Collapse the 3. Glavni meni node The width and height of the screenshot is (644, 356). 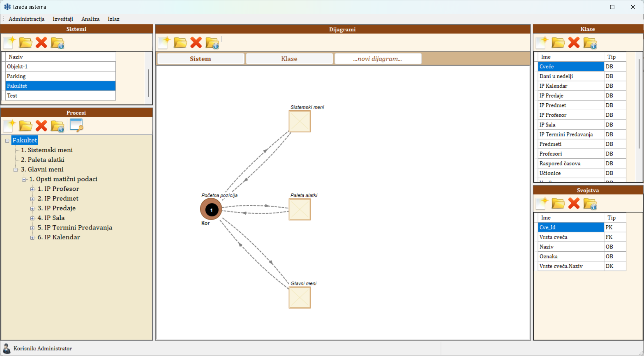coord(16,170)
